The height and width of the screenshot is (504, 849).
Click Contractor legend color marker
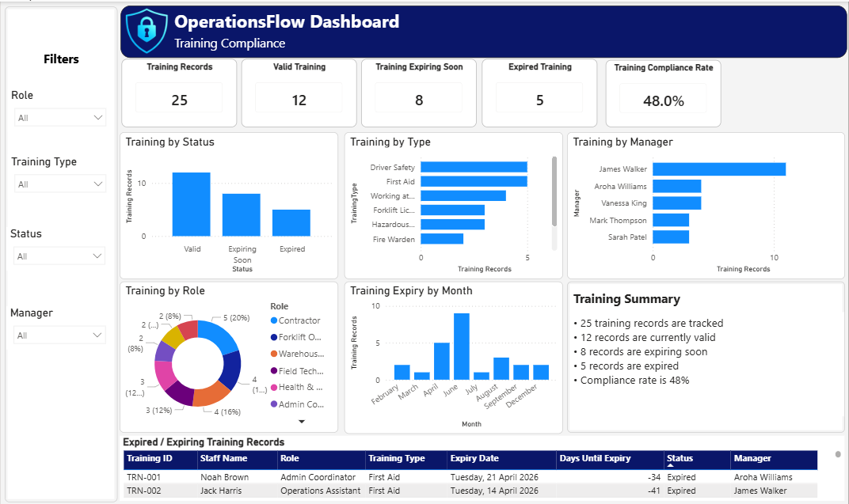pyautogui.click(x=274, y=320)
